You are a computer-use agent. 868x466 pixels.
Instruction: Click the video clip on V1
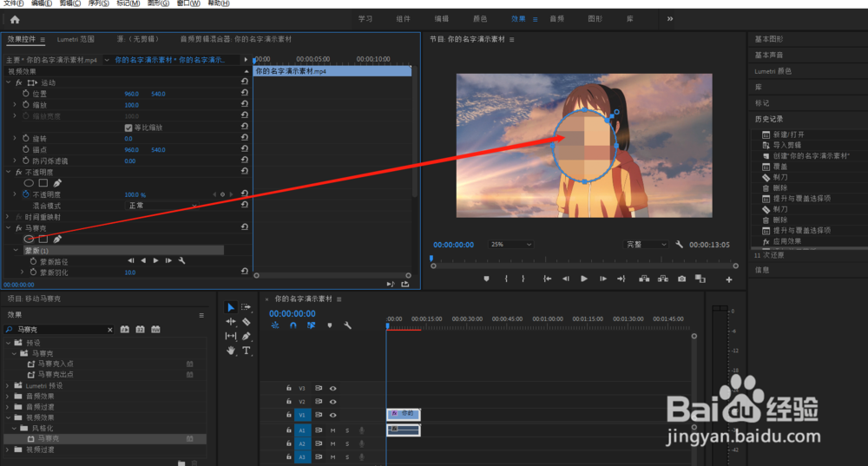click(x=404, y=414)
